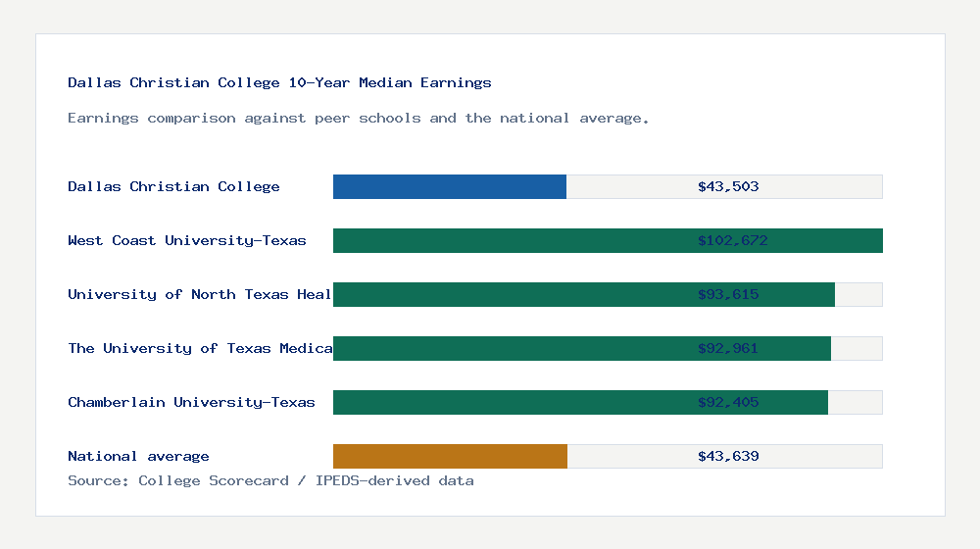Screen dimensions: 980x549
Task: Click the $43,503 earnings value
Action: click(728, 186)
